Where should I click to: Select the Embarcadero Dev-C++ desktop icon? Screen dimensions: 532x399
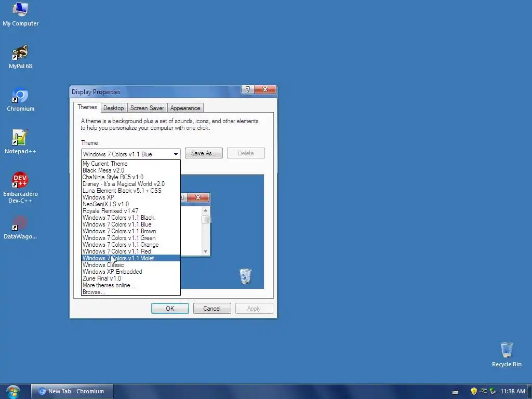[x=20, y=188]
